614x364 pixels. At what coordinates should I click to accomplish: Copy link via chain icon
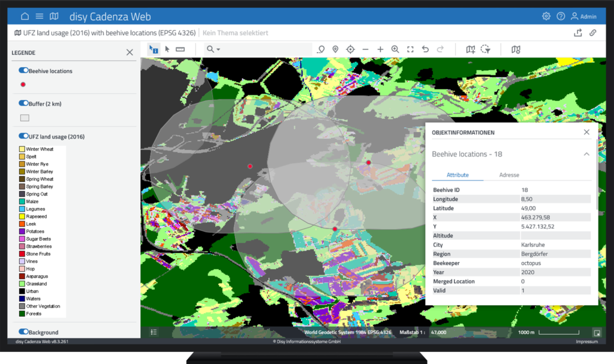[x=593, y=33]
